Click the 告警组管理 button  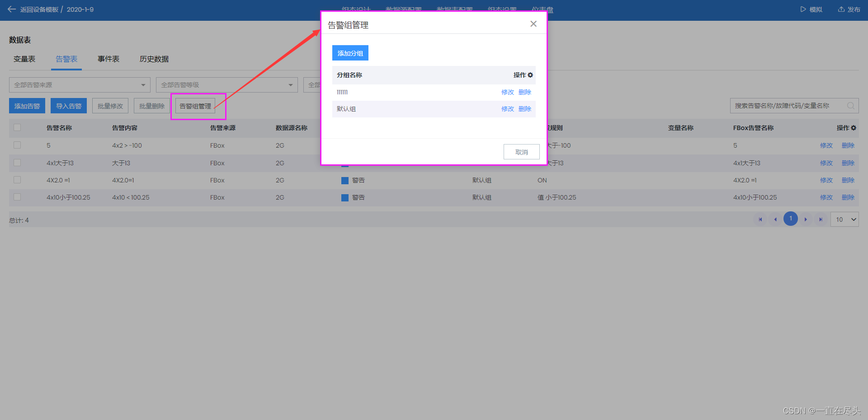195,106
